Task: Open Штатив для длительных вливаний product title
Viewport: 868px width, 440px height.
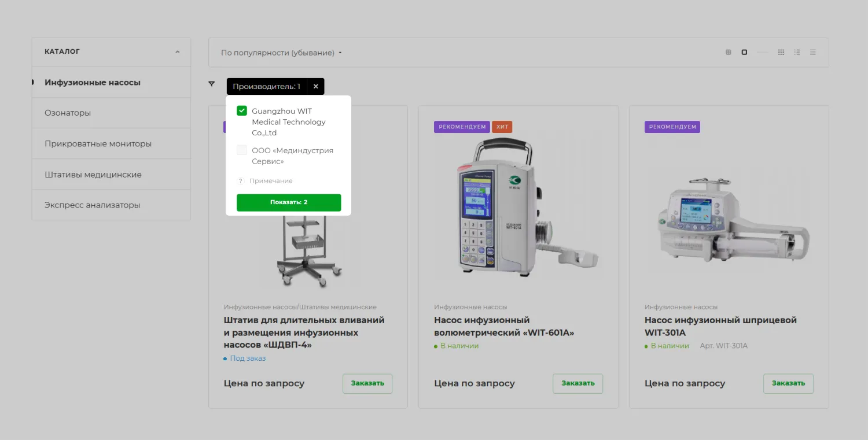Action: click(304, 332)
